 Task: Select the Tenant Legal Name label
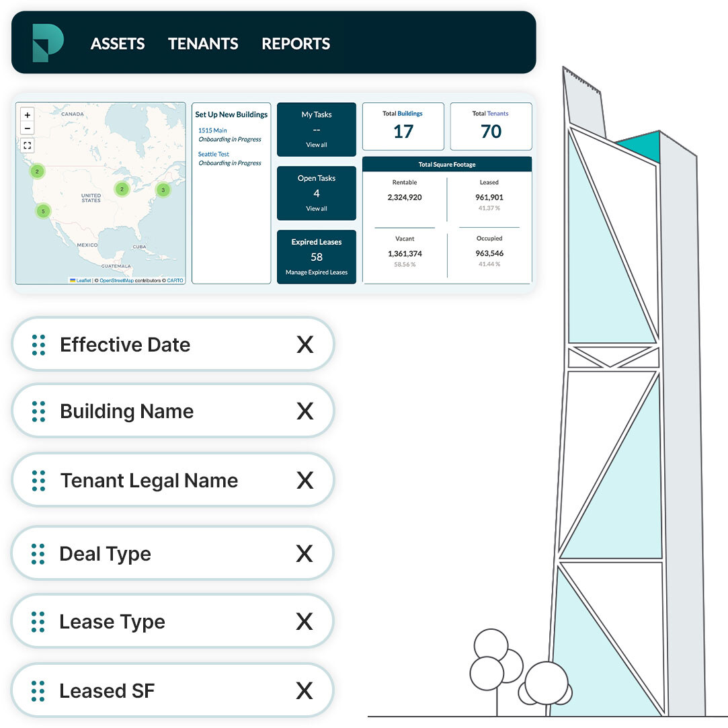click(x=149, y=481)
